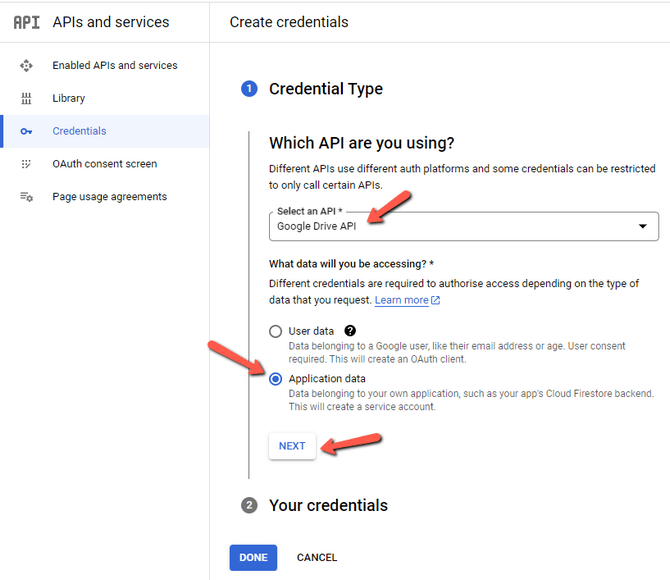Select the Application data radio button

pos(276,379)
